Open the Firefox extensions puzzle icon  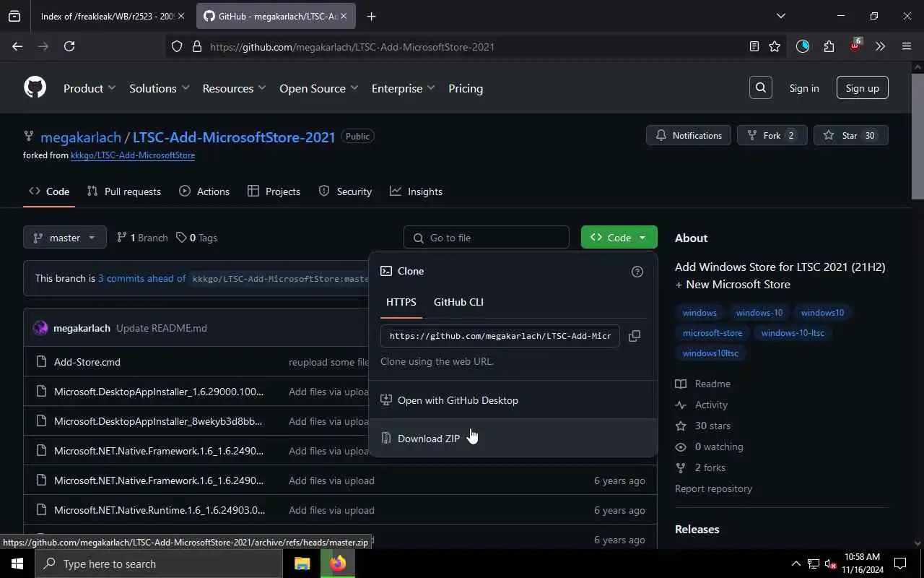click(829, 46)
